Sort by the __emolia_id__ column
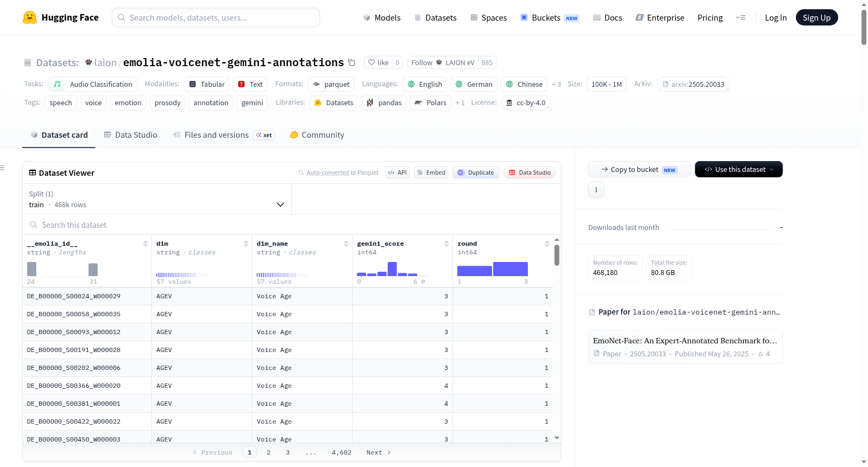 (145, 244)
